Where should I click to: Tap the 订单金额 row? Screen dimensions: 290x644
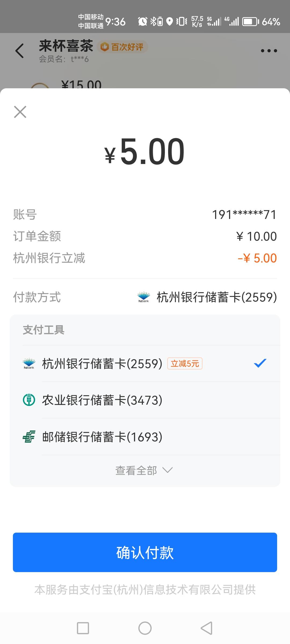pyautogui.click(x=145, y=236)
